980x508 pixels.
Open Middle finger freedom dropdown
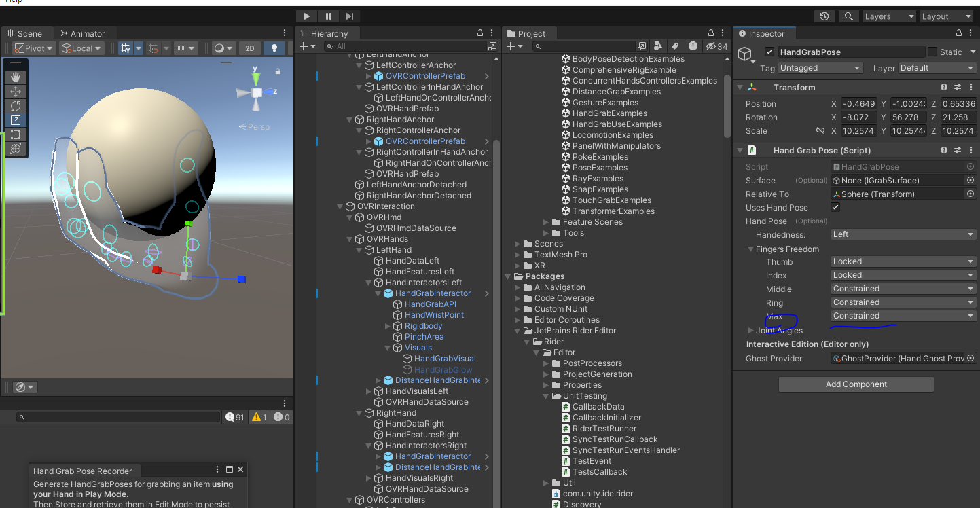tap(904, 289)
